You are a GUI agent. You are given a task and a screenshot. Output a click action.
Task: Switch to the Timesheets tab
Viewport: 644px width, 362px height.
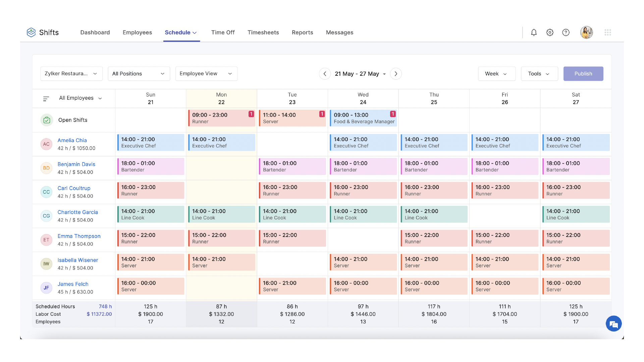coord(263,32)
